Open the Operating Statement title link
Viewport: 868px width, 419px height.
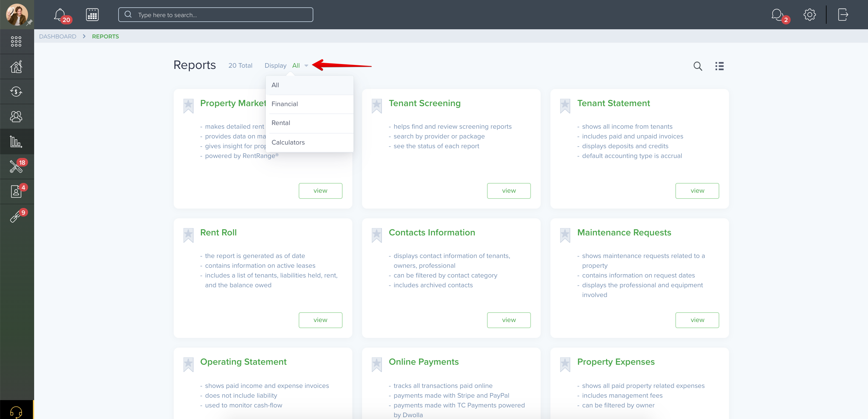[243, 362]
